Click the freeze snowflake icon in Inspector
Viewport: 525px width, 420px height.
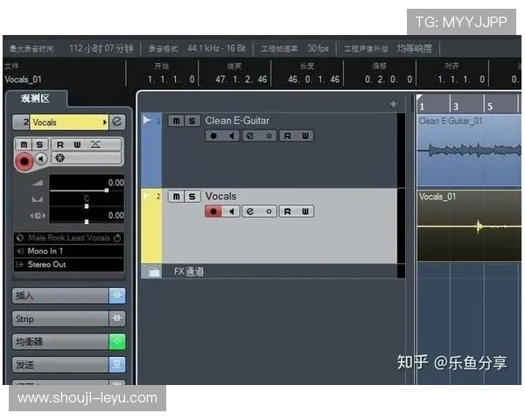[59, 158]
